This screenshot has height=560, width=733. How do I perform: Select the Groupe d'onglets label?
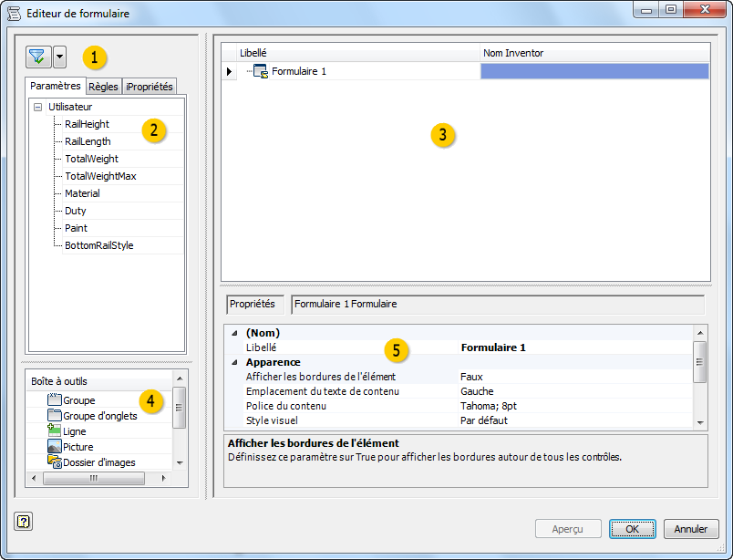(100, 416)
